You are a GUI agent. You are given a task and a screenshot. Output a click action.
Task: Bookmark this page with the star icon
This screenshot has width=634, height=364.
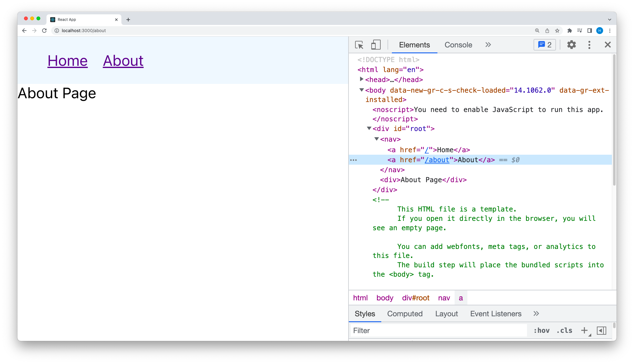point(557,31)
